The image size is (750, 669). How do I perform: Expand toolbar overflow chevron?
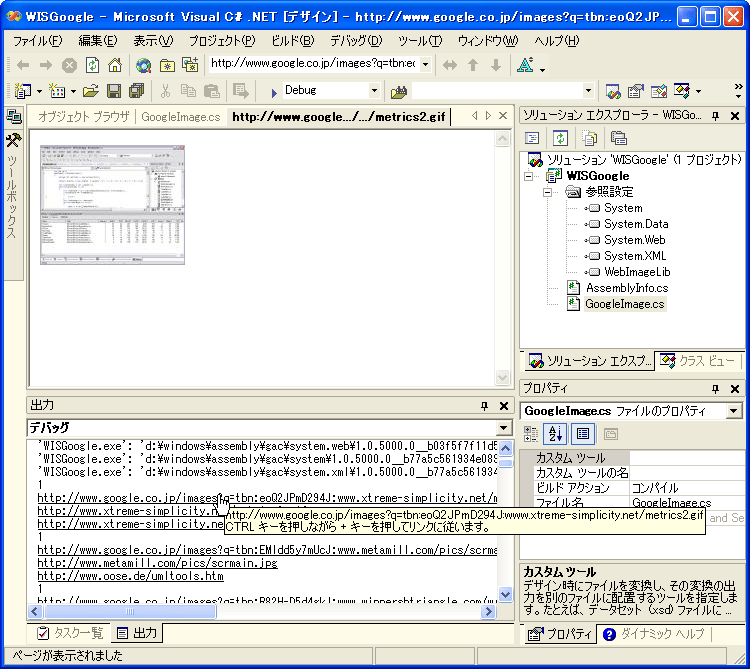tap(739, 90)
